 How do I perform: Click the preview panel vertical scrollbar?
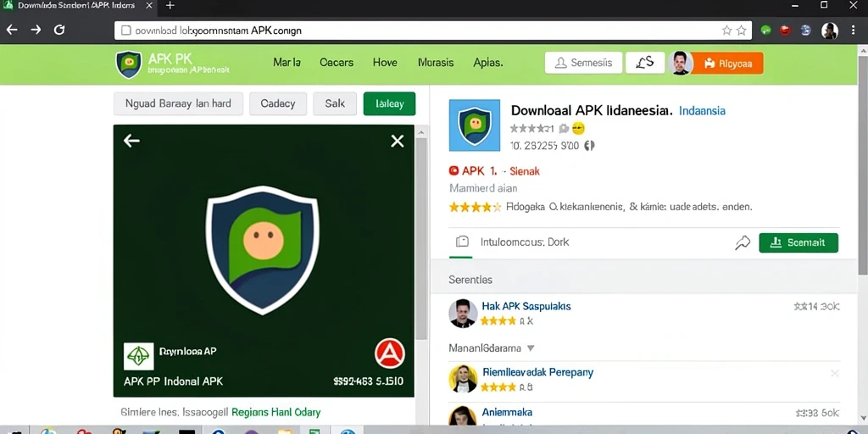(x=421, y=238)
